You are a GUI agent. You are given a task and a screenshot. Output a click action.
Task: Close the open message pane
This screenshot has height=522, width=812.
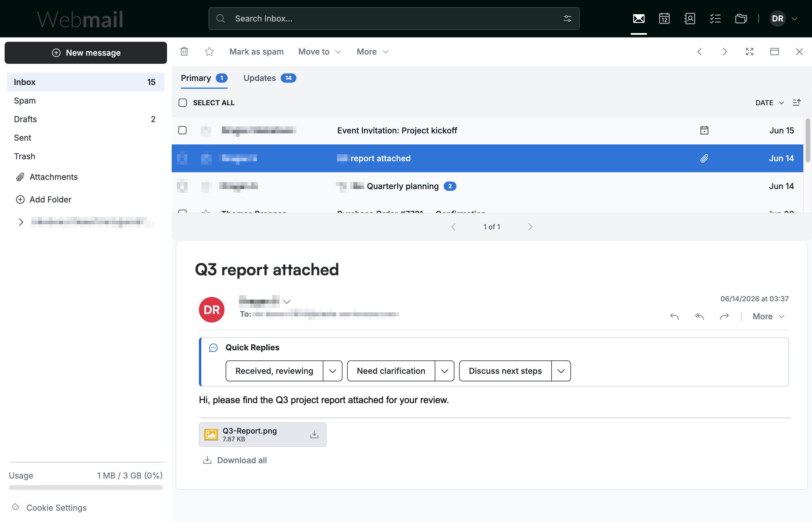point(800,52)
